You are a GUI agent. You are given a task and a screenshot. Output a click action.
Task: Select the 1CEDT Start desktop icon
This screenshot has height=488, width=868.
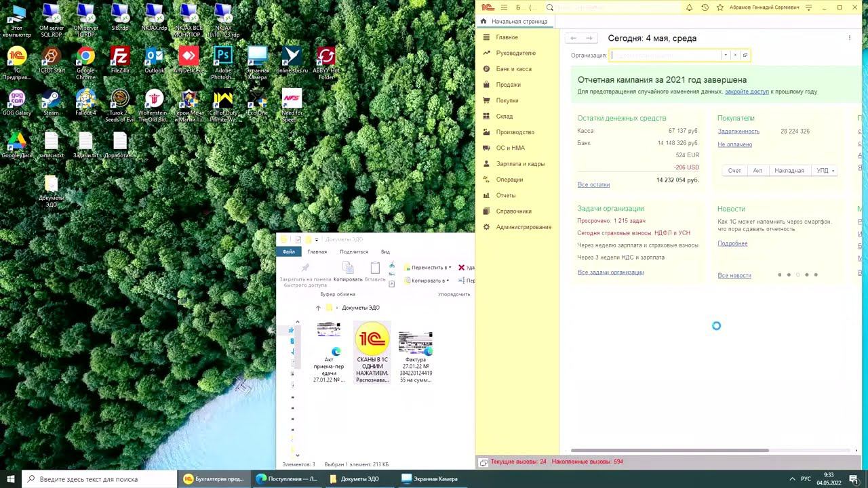[x=52, y=60]
